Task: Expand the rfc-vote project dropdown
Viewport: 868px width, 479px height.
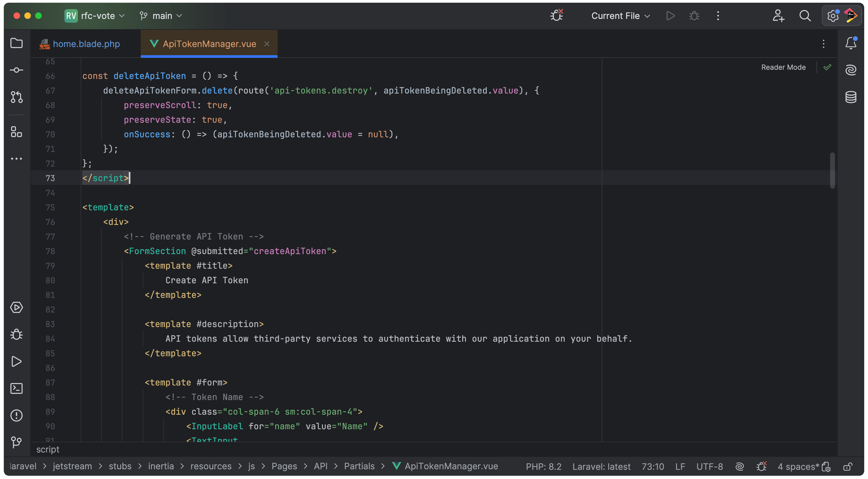Action: coord(98,16)
